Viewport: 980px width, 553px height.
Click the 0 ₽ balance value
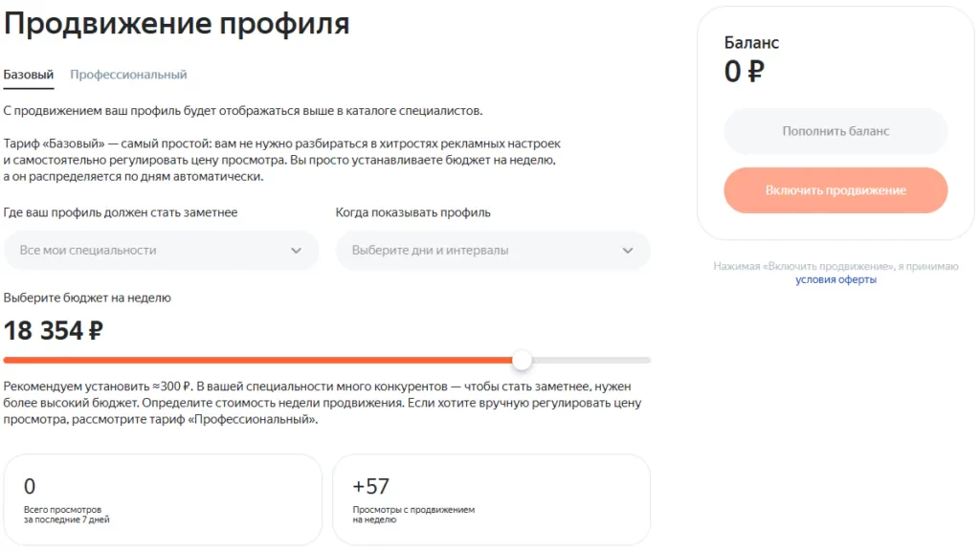745,72
